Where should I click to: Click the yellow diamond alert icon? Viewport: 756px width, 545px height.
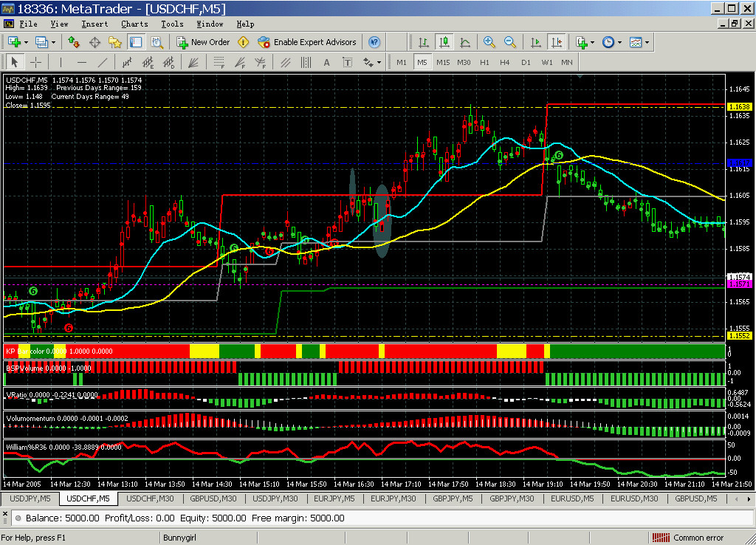(x=243, y=42)
